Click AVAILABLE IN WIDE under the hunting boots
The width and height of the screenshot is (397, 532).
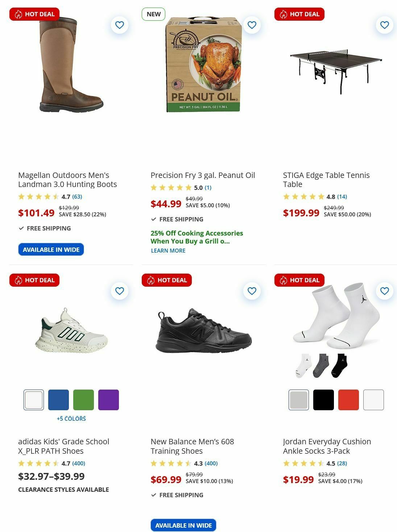[51, 249]
